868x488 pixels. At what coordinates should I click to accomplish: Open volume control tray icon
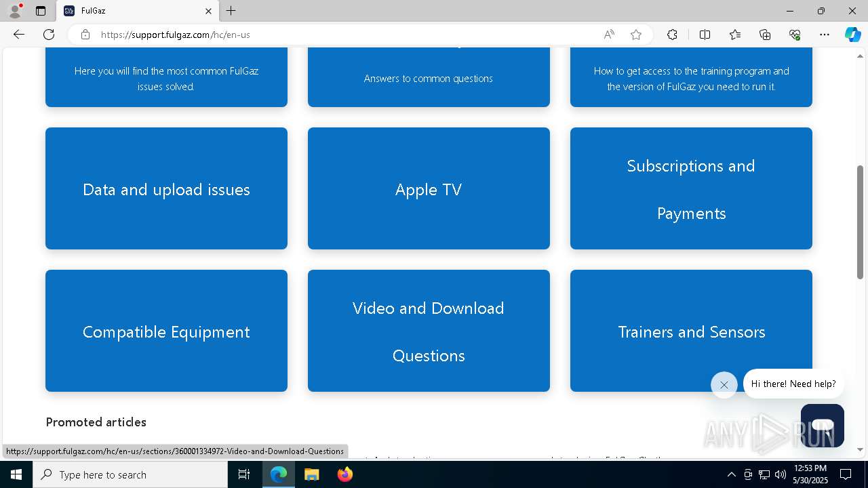point(781,474)
